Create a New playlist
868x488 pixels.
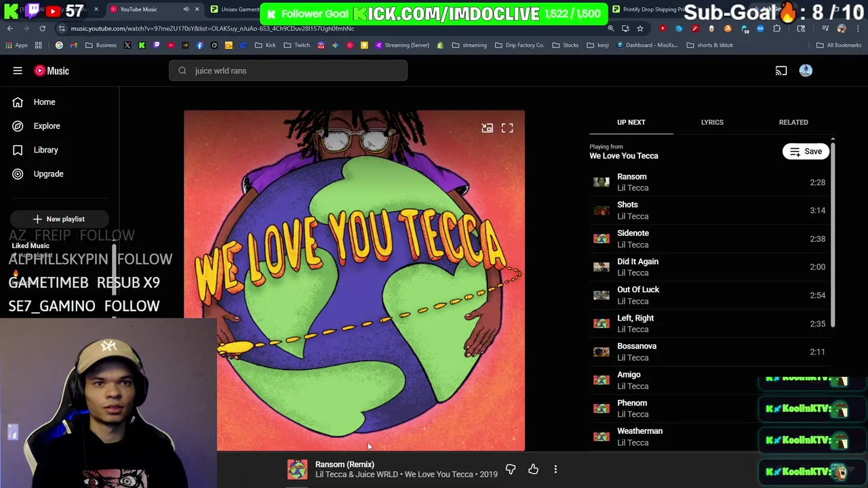click(x=58, y=219)
